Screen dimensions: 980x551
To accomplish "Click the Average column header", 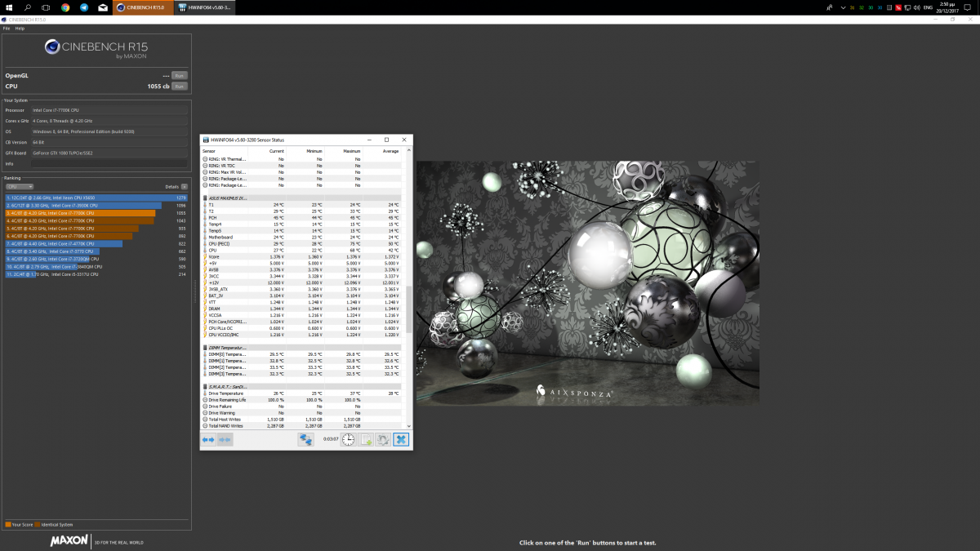I will (381, 151).
